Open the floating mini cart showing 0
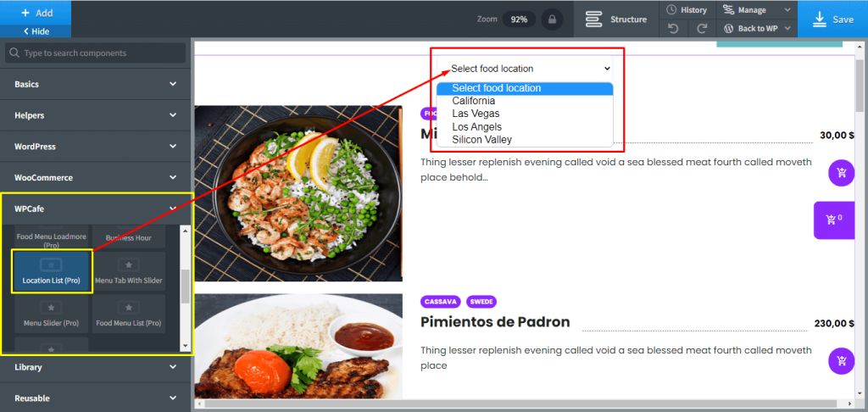Image resolution: width=868 pixels, height=412 pixels. (x=834, y=220)
